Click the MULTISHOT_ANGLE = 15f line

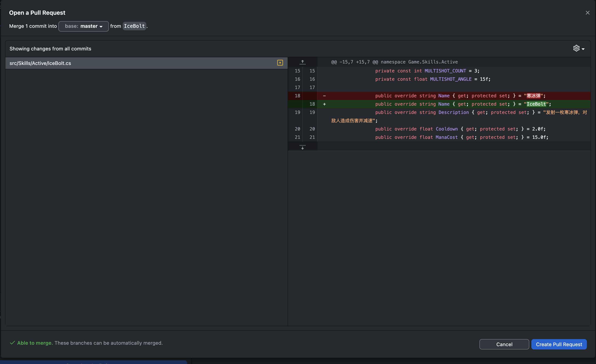[439, 79]
